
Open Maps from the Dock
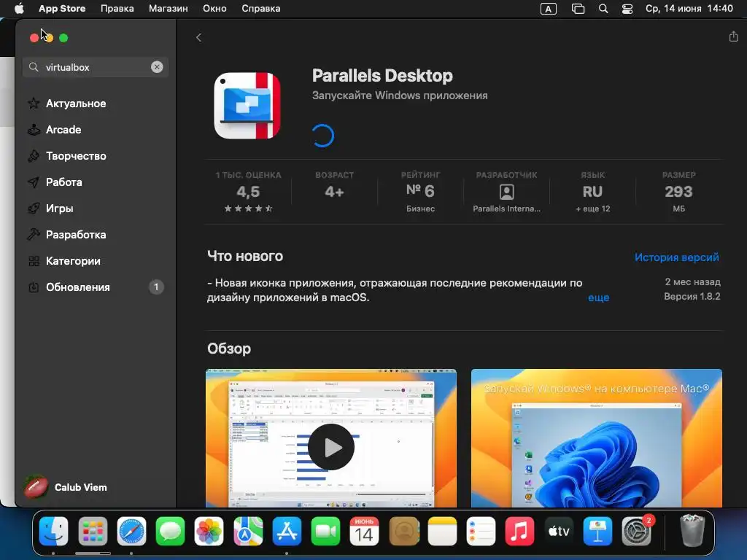(248, 531)
